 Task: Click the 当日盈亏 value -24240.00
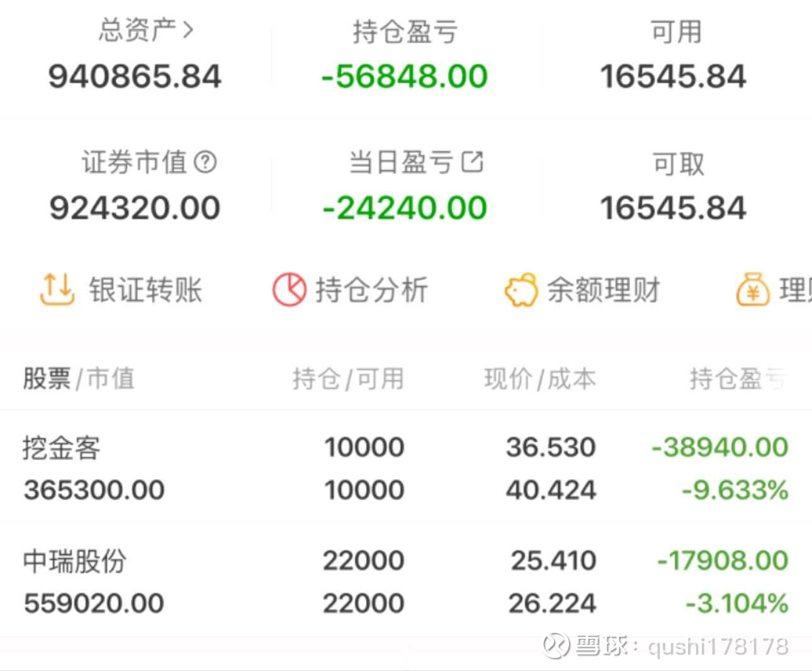[x=405, y=208]
